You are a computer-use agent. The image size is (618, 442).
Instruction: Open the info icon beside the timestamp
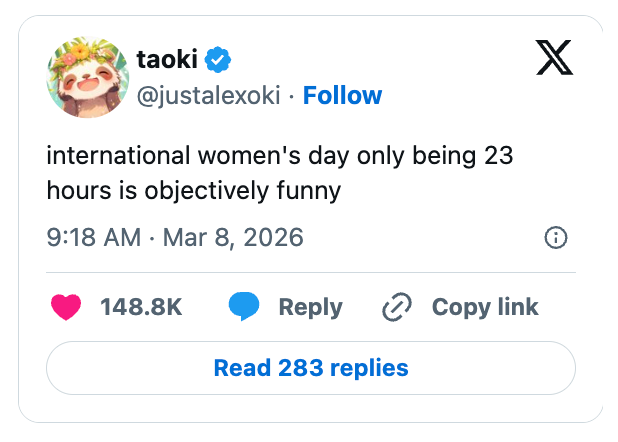[555, 237]
